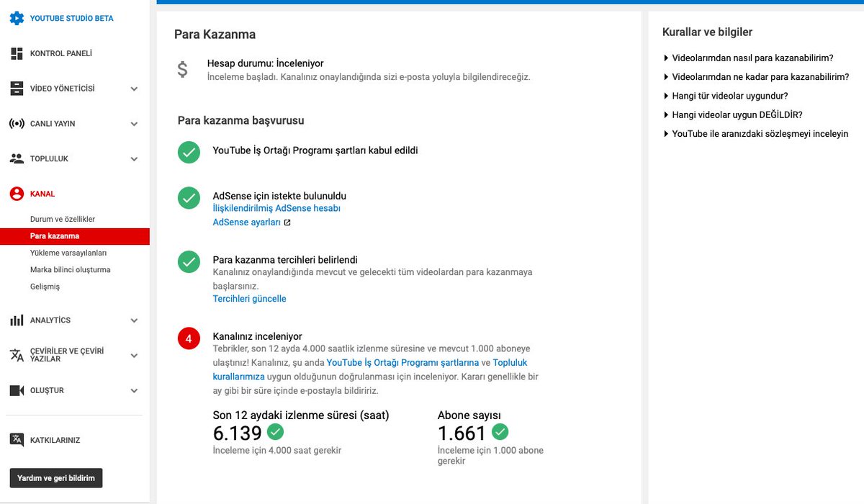Click the 1.661 subscriber count value
Viewport: 864px width, 504px height.
462,433
